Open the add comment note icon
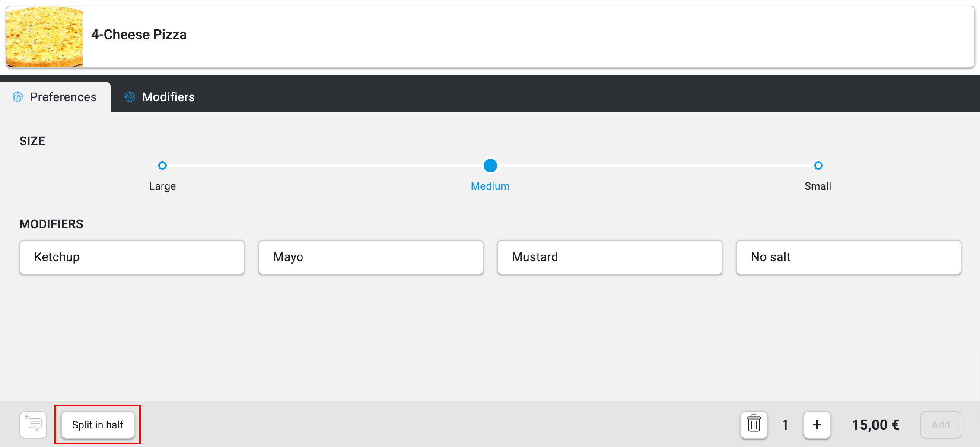Viewport: 980px width, 447px height. [33, 425]
